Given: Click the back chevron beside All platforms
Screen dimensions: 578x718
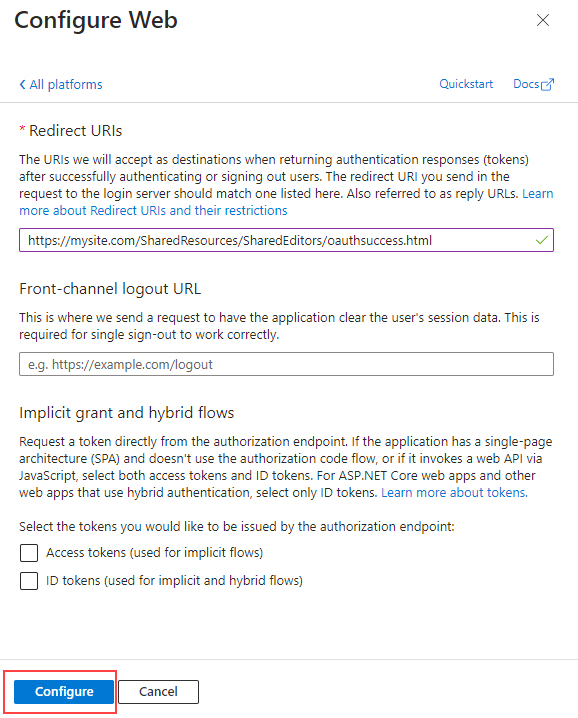Looking at the screenshot, I should coord(22,85).
